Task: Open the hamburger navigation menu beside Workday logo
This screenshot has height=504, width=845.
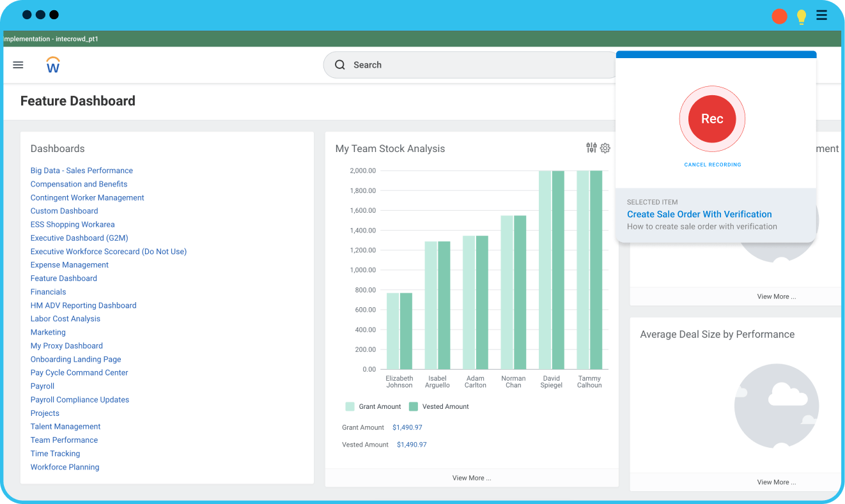Action: 18,65
